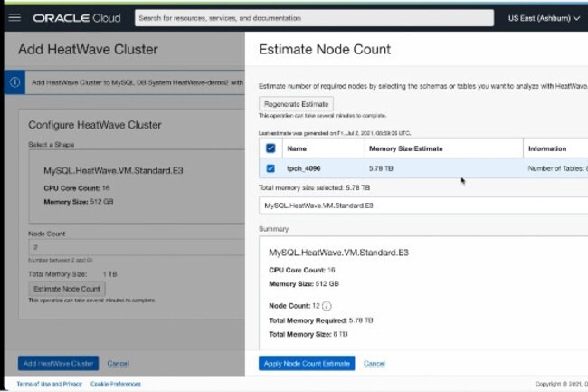The height and width of the screenshot is (392, 588).
Task: Uncheck the tpch_4096 schema checkbox
Action: [x=270, y=168]
